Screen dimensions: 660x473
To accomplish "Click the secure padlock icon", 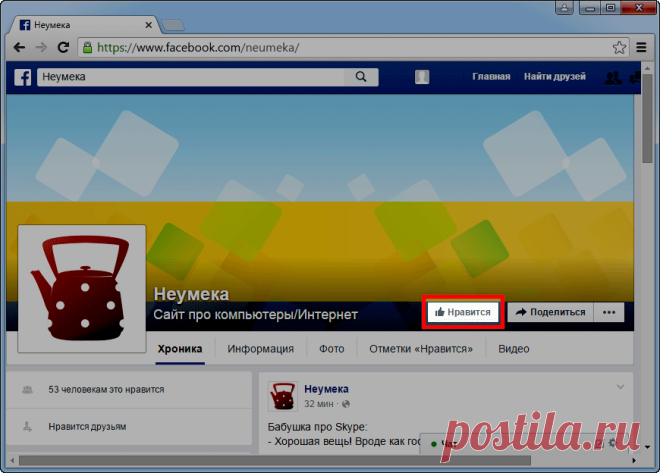I will (x=88, y=47).
